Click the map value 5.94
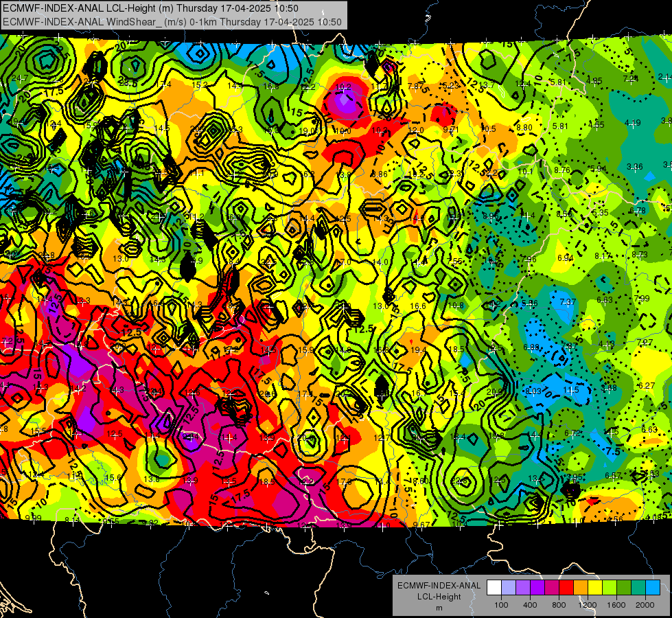Image resolution: width=672 pixels, height=618 pixels. pos(599,168)
